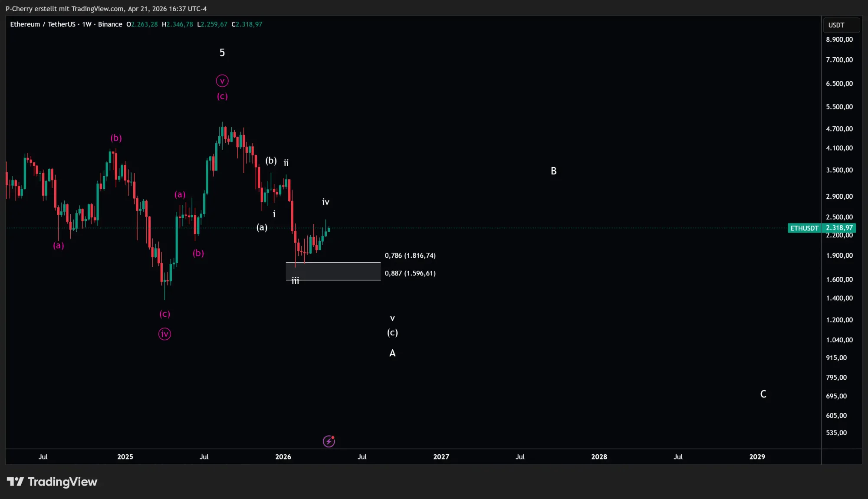Click the red notification dot on the lightning icon
868x499 pixels.
333,437
